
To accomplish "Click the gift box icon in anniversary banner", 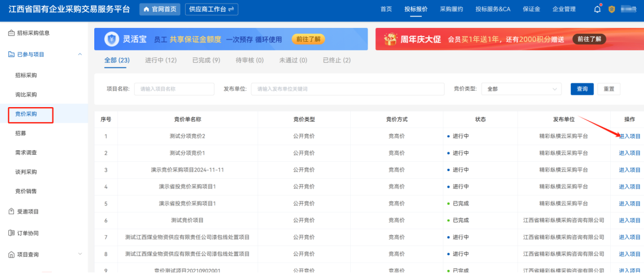I will (390, 39).
